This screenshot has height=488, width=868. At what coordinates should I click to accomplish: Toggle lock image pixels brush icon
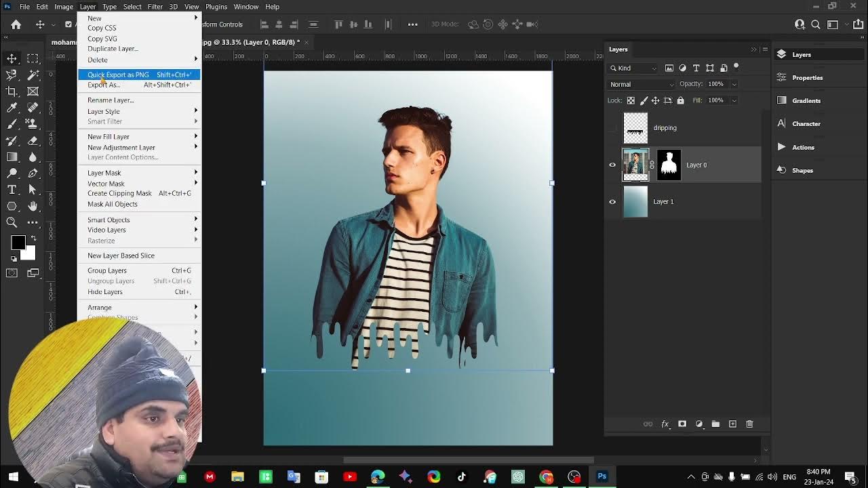(643, 100)
